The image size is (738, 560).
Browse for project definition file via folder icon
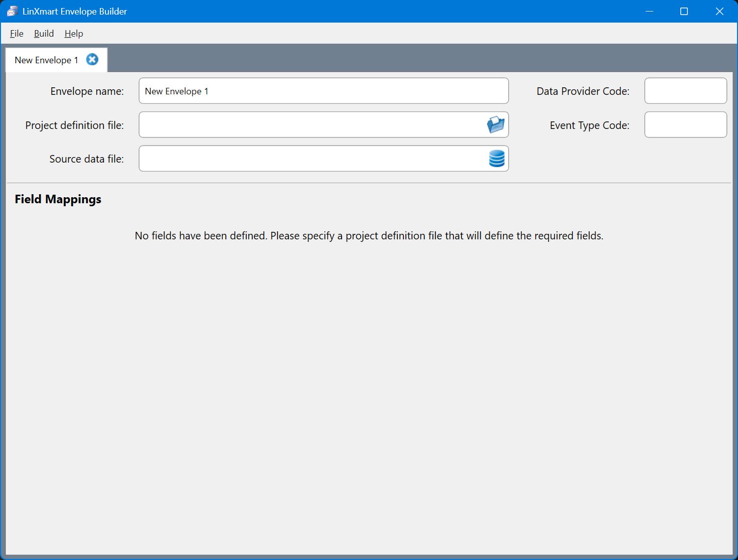[x=496, y=124]
